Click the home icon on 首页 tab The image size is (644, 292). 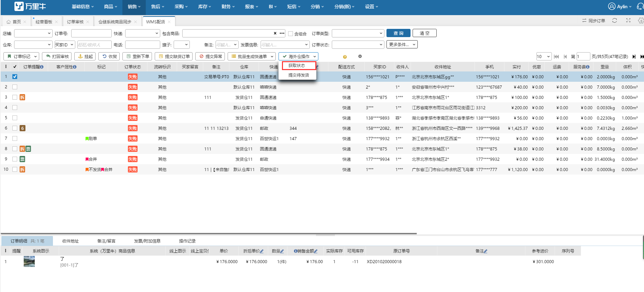[x=9, y=22]
